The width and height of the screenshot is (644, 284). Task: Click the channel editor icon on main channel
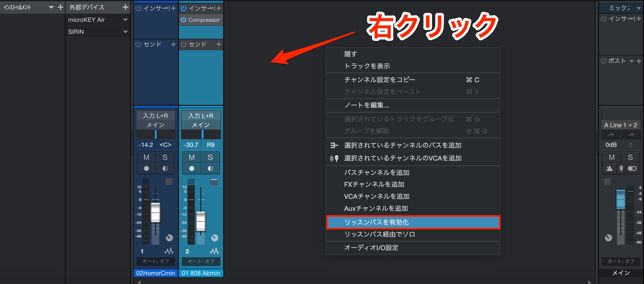click(607, 182)
